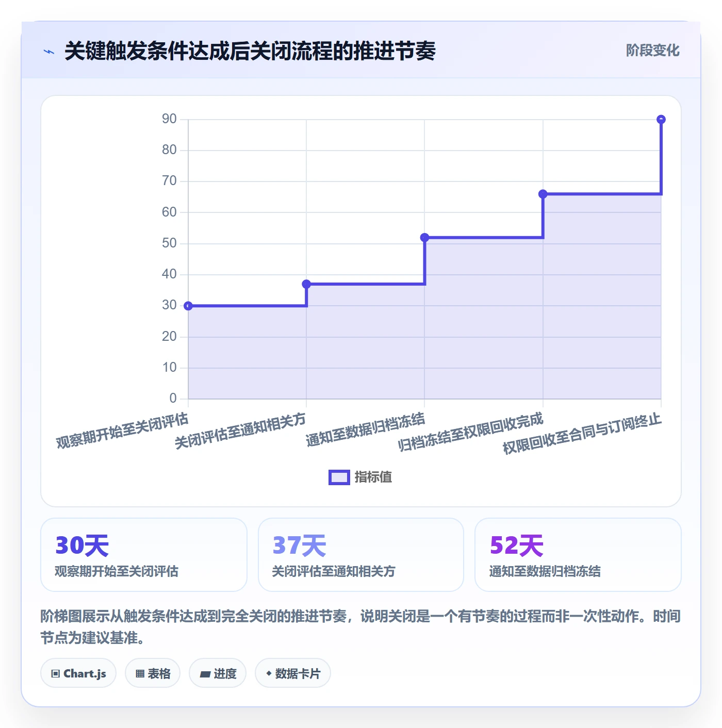Select the data point at value 52
This screenshot has height=728, width=722.
pyautogui.click(x=424, y=238)
